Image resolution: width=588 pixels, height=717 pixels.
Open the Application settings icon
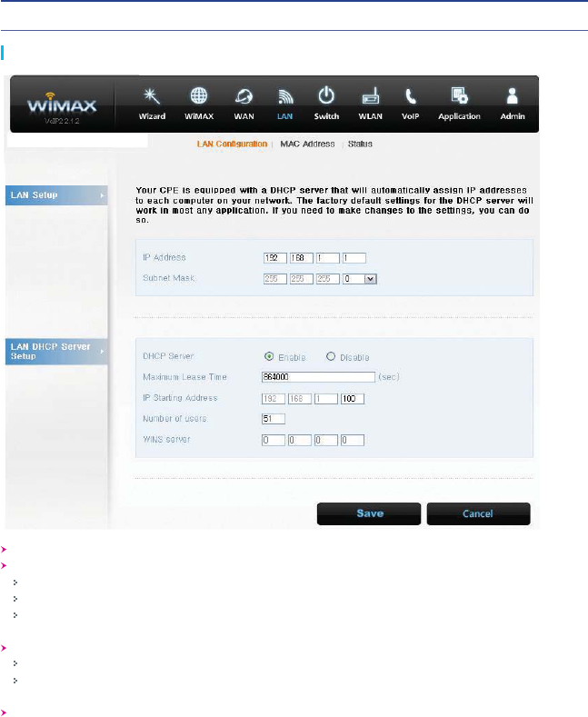459,96
